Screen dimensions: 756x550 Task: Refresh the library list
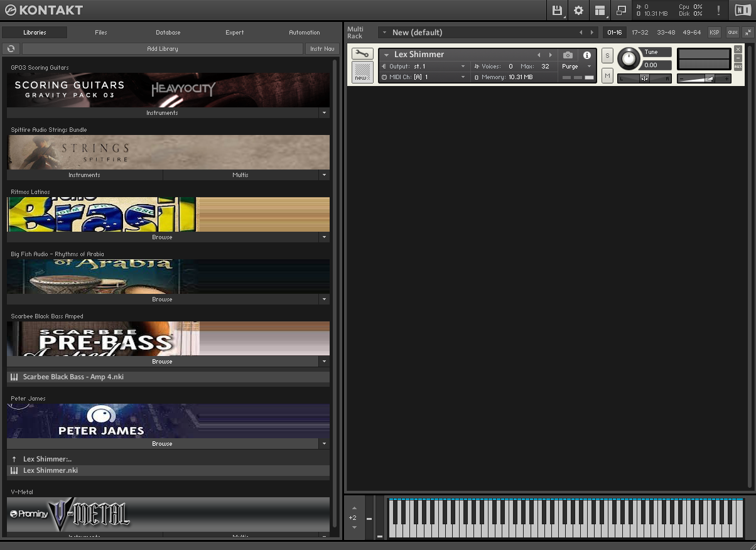(x=11, y=48)
